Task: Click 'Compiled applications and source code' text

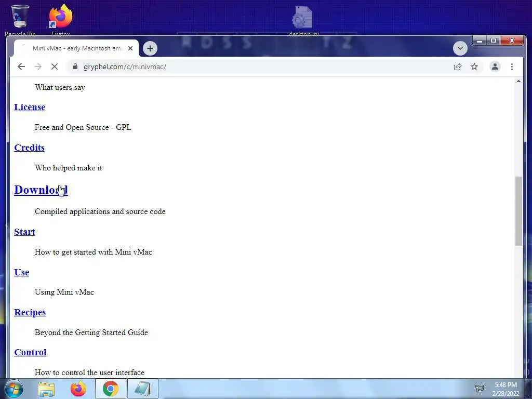Action: (x=100, y=211)
